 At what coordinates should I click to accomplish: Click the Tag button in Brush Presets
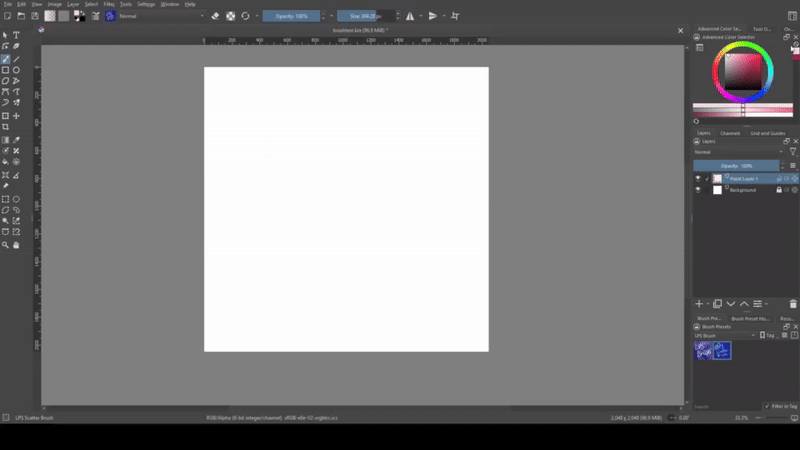770,335
